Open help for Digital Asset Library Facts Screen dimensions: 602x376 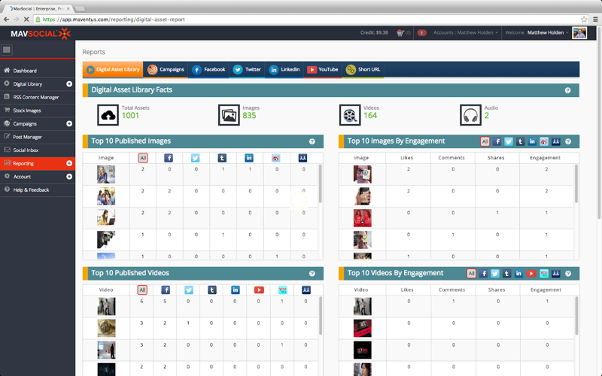click(x=567, y=90)
